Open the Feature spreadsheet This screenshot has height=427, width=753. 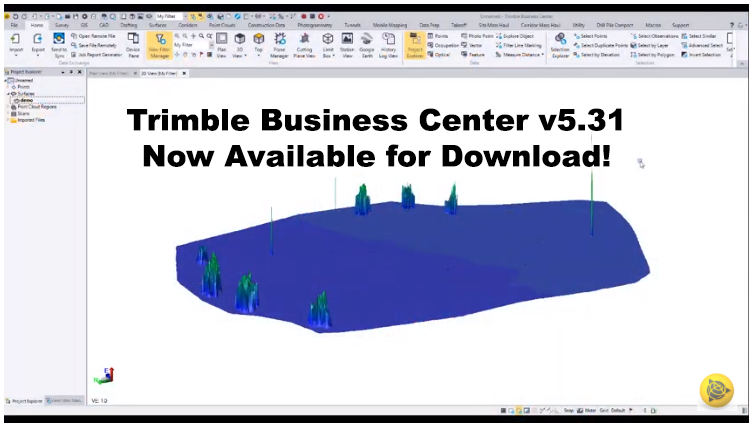tap(473, 55)
